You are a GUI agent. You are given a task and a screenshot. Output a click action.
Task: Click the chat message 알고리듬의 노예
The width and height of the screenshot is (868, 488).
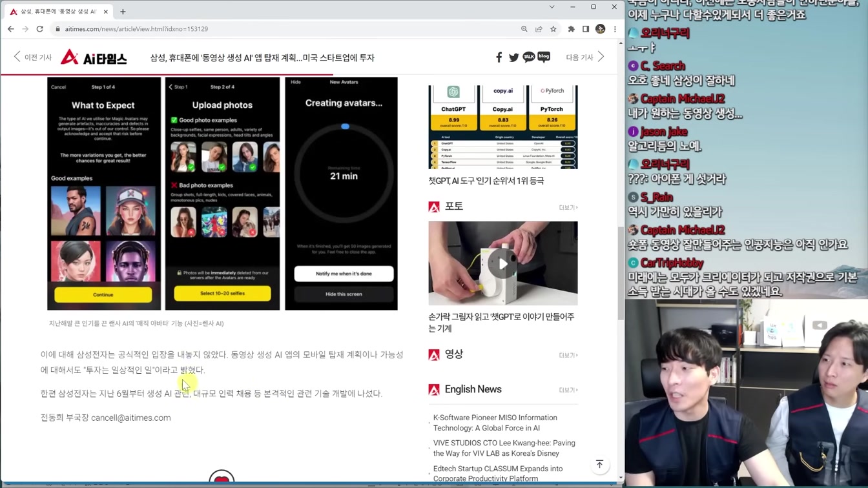[665, 147]
